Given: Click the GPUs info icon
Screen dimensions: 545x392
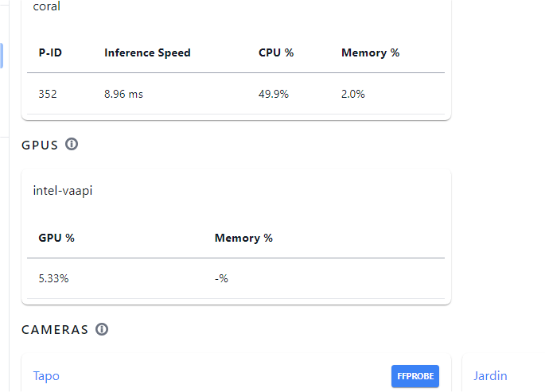Looking at the screenshot, I should (x=72, y=144).
